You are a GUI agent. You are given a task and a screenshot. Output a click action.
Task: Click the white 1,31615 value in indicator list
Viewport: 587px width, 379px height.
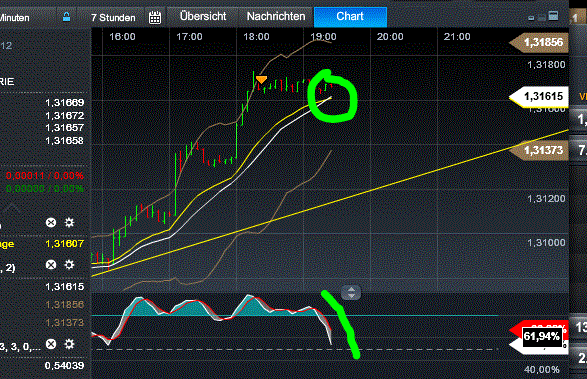[64, 287]
